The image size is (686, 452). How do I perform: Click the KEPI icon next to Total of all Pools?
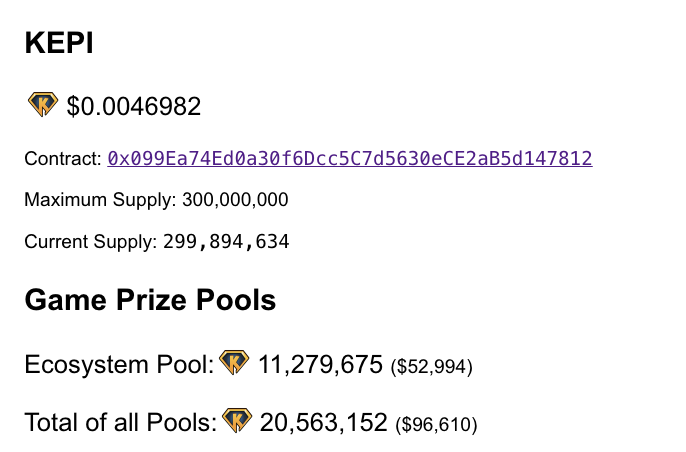click(237, 420)
